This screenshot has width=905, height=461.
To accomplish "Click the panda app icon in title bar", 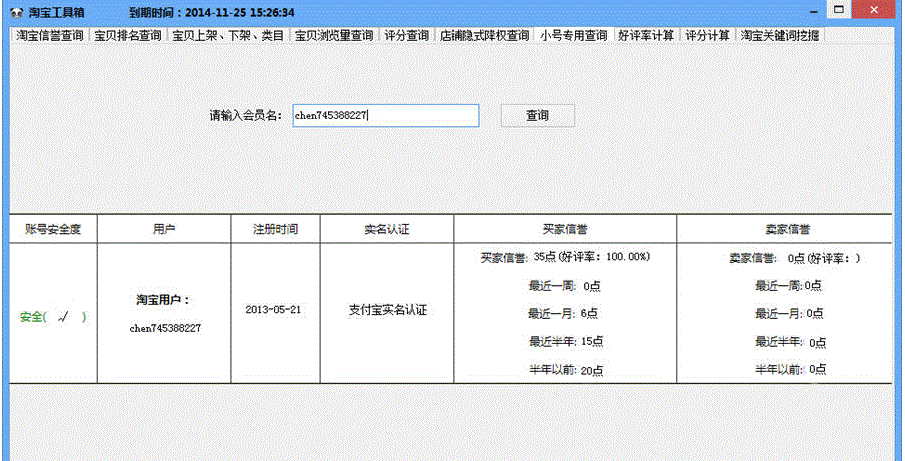I will coord(17,13).
